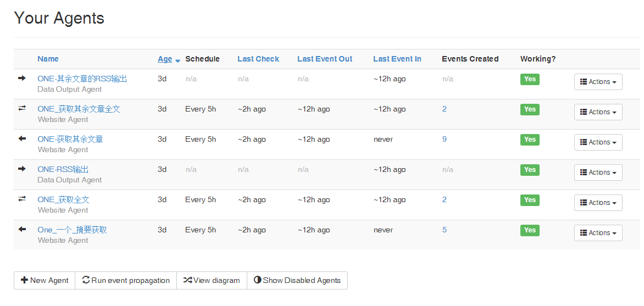
Task: Sort by Last Check column header
Action: (258, 59)
